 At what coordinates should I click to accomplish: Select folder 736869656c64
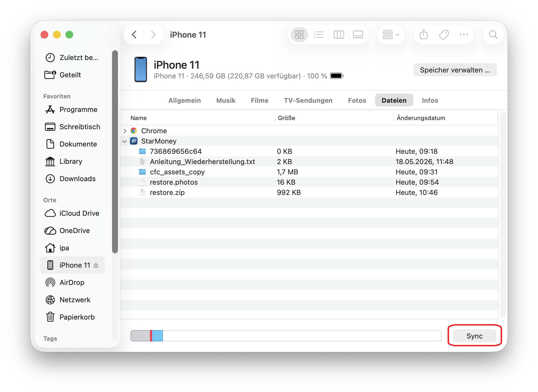click(x=309, y=151)
